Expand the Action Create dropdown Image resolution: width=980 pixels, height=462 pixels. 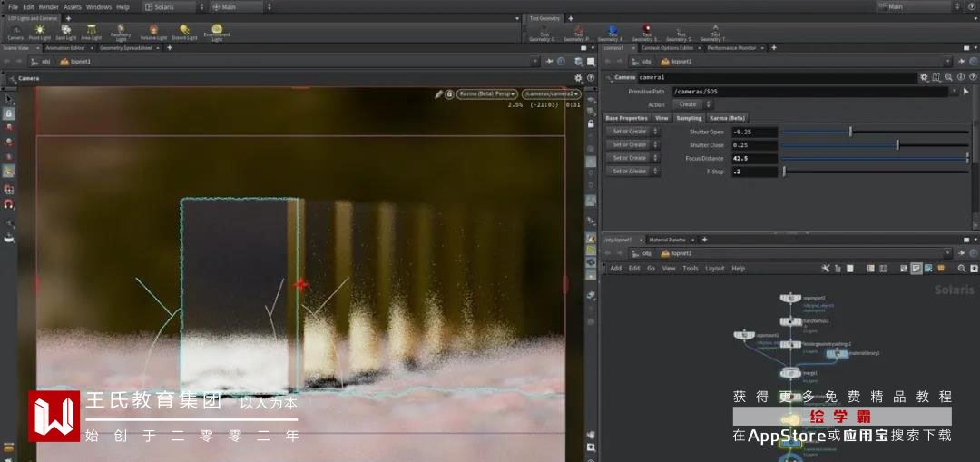(x=694, y=104)
